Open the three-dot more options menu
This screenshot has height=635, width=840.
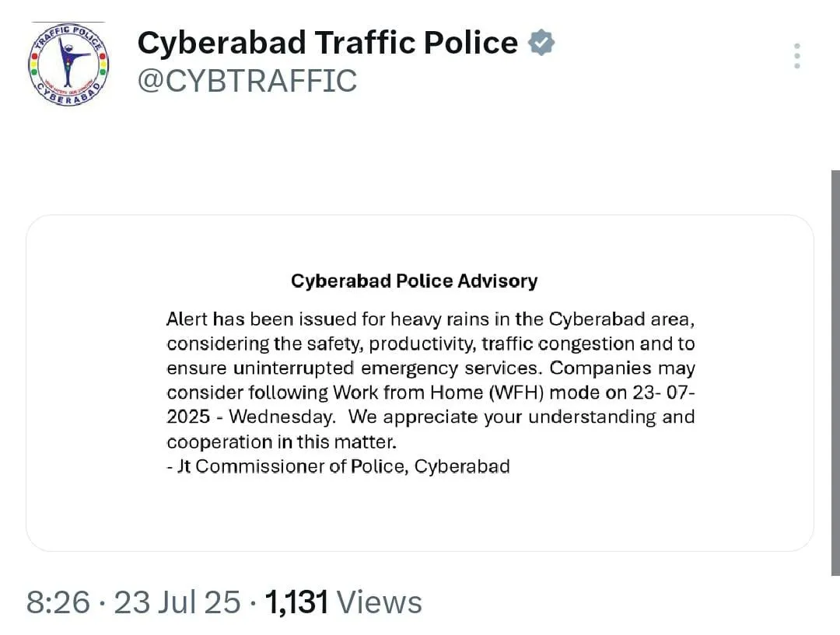pos(797,56)
